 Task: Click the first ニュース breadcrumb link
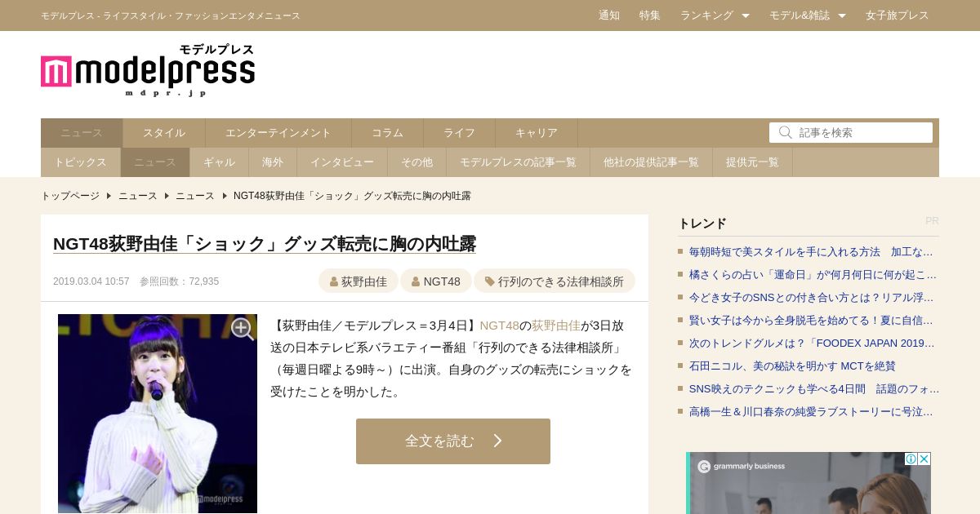tap(138, 196)
